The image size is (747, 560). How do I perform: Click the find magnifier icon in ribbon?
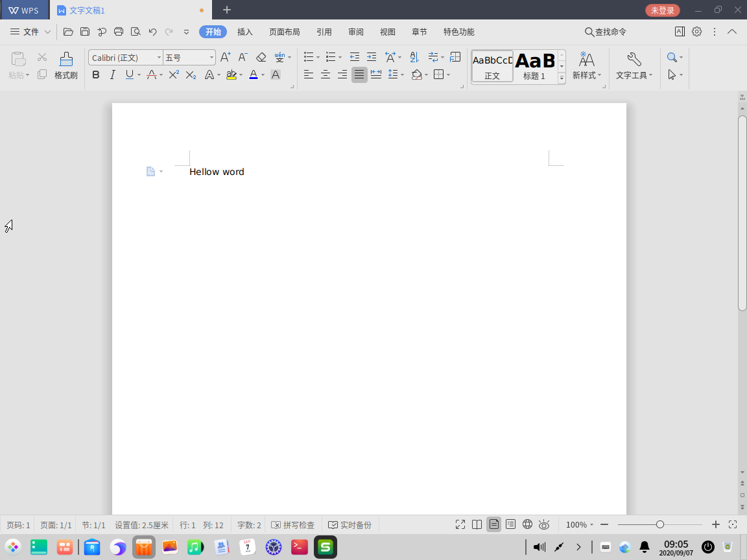pyautogui.click(x=672, y=58)
